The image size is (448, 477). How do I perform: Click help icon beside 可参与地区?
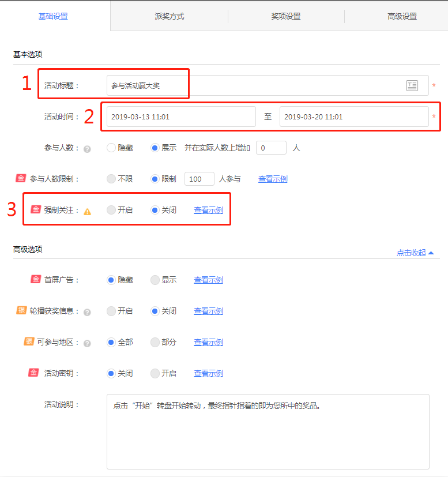(x=87, y=343)
